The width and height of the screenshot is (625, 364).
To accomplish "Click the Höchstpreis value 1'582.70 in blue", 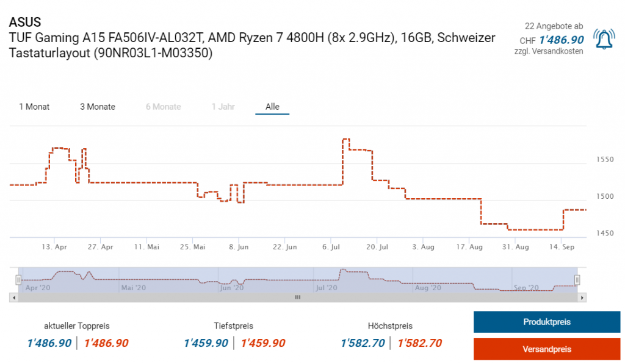I will pos(363,343).
